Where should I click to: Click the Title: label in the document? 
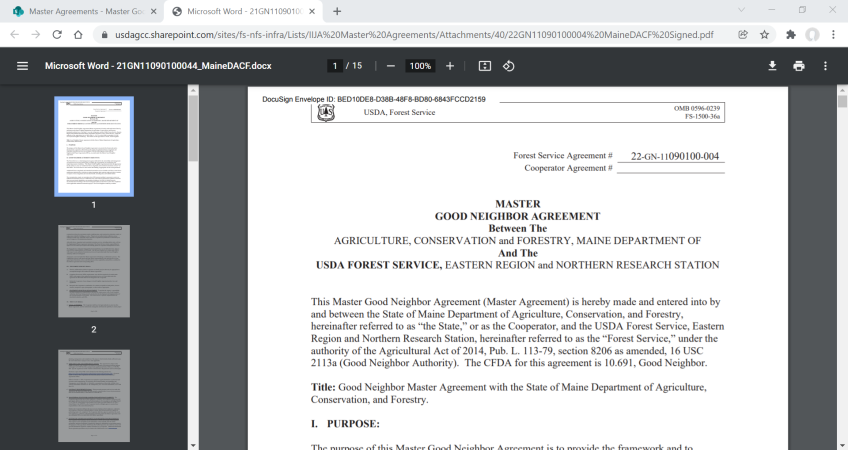click(323, 387)
